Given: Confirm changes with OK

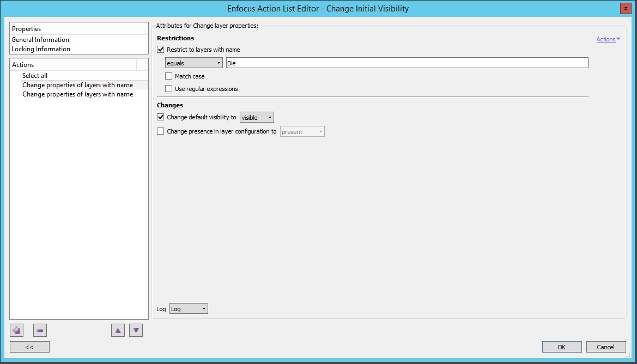Looking at the screenshot, I should click(562, 347).
